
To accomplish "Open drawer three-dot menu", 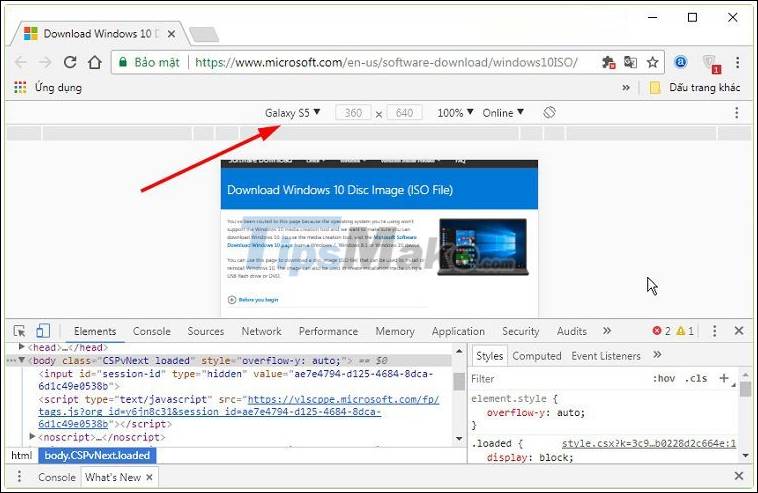I will 19,477.
